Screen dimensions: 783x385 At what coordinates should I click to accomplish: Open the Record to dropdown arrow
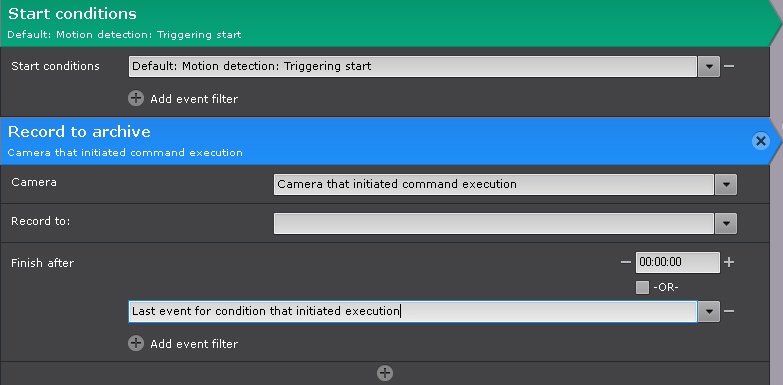pyautogui.click(x=726, y=224)
